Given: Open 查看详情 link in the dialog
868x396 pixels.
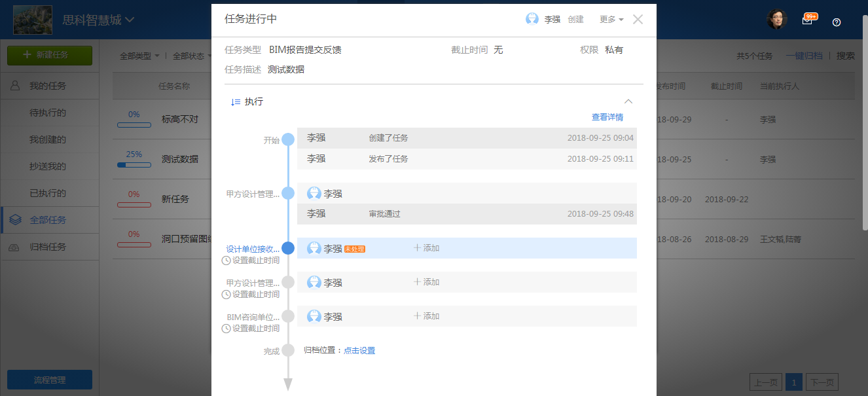Looking at the screenshot, I should click(607, 117).
